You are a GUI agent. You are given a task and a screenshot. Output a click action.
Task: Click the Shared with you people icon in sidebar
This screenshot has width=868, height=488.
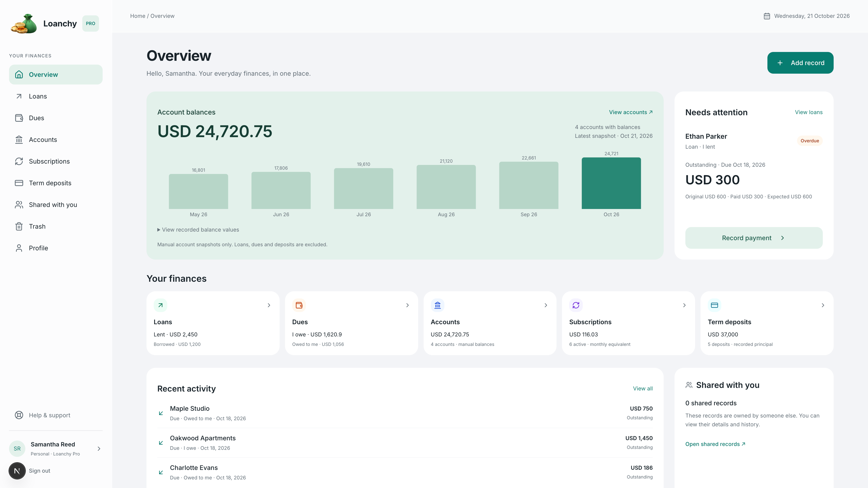19,205
